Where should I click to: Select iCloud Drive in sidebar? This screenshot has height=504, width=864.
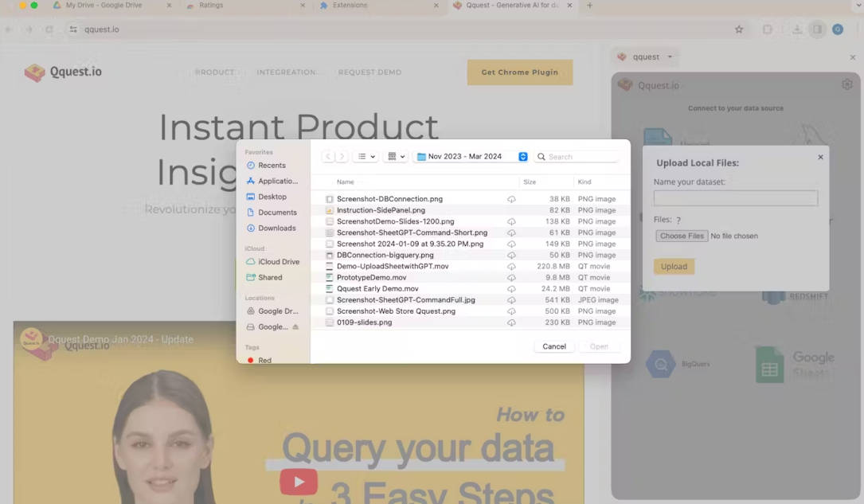(x=278, y=262)
